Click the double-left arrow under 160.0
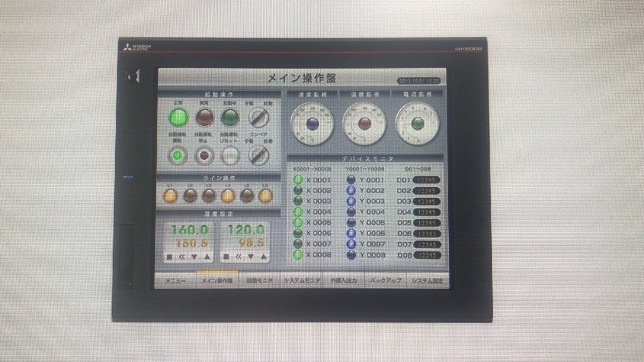This screenshot has width=644, height=362. pos(182,257)
